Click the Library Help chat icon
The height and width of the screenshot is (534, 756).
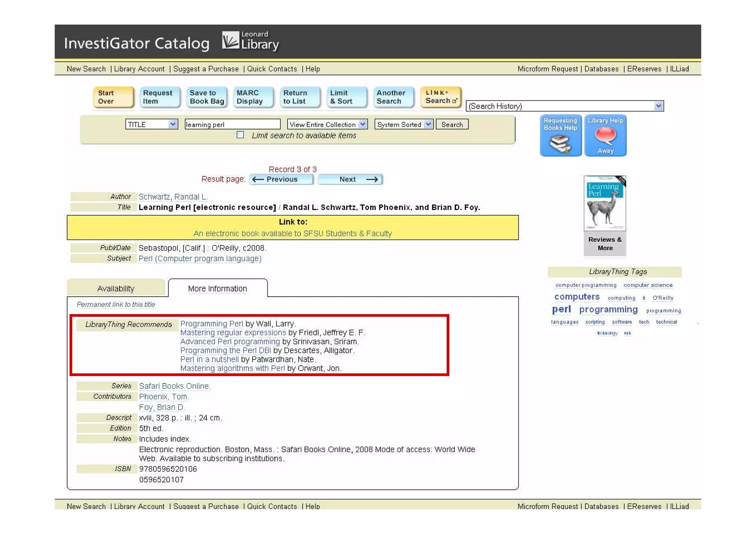pos(605,135)
